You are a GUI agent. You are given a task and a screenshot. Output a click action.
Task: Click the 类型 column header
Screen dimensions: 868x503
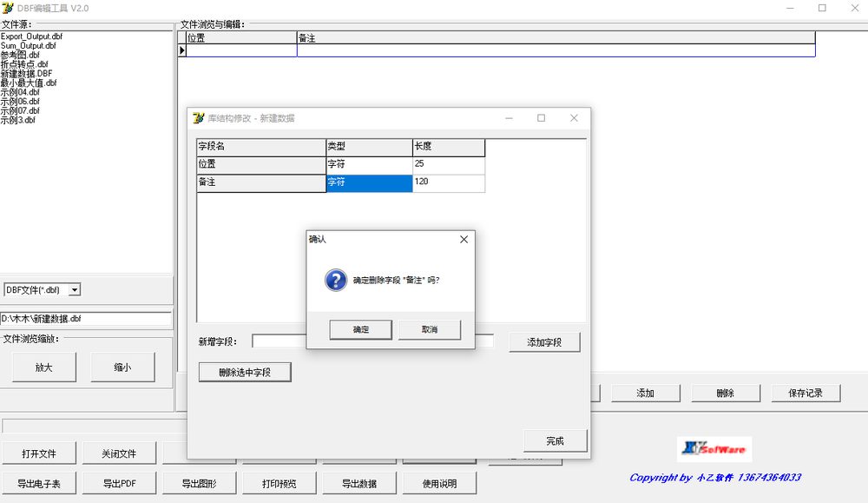pyautogui.click(x=369, y=148)
